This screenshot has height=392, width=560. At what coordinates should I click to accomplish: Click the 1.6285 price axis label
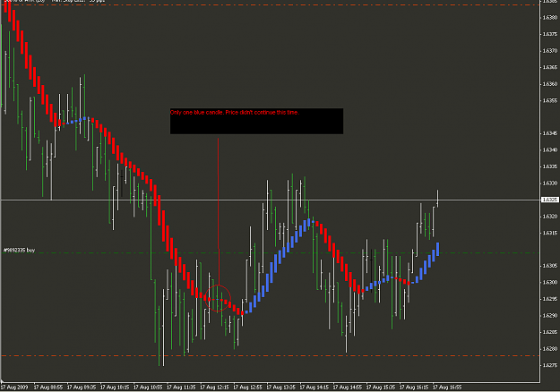550,332
